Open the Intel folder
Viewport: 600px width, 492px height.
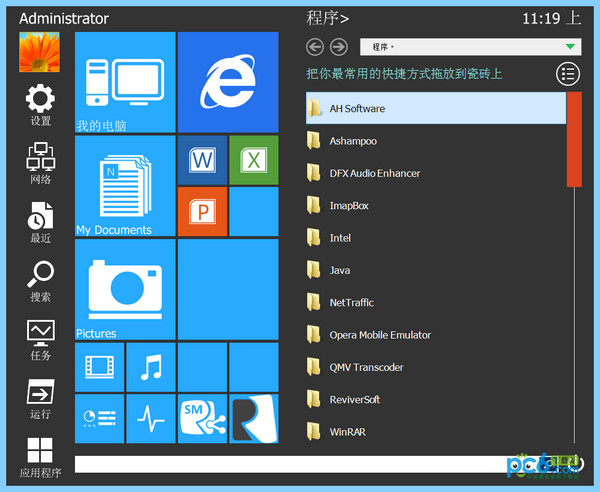pyautogui.click(x=436, y=238)
